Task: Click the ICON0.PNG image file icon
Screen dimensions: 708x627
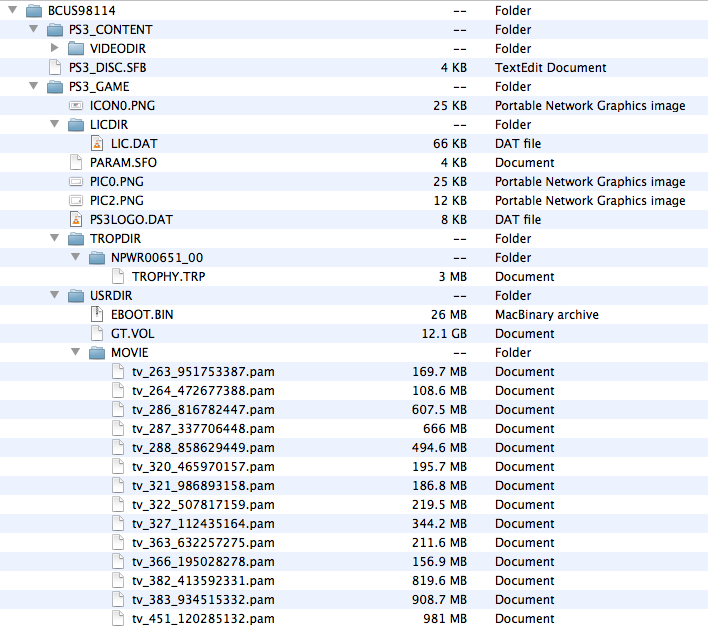Action: pos(76,106)
